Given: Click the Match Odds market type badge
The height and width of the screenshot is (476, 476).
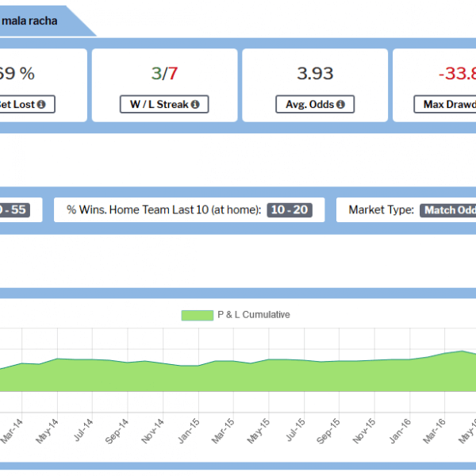Looking at the screenshot, I should [448, 210].
